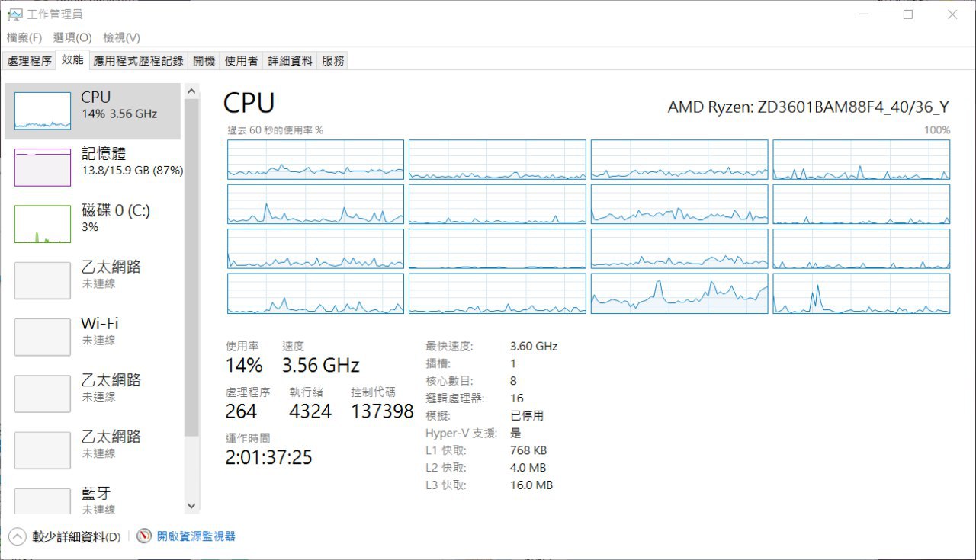Open the 檔案(F) menu
The height and width of the screenshot is (560, 976).
coord(24,37)
